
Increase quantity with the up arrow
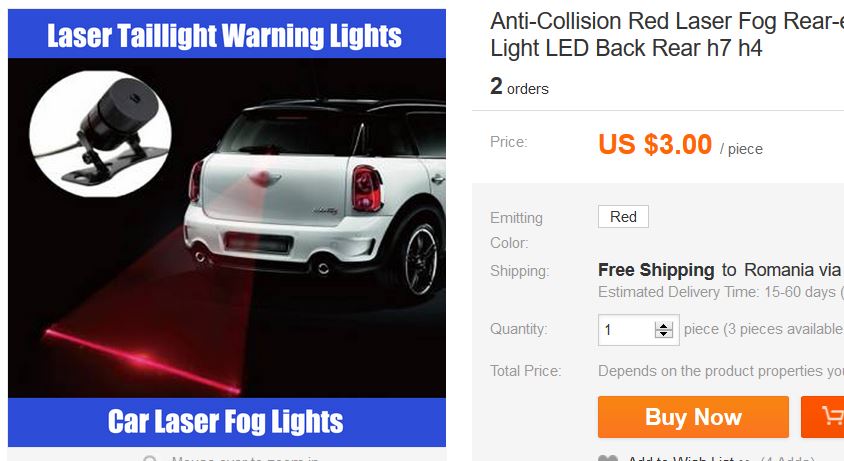click(x=664, y=326)
